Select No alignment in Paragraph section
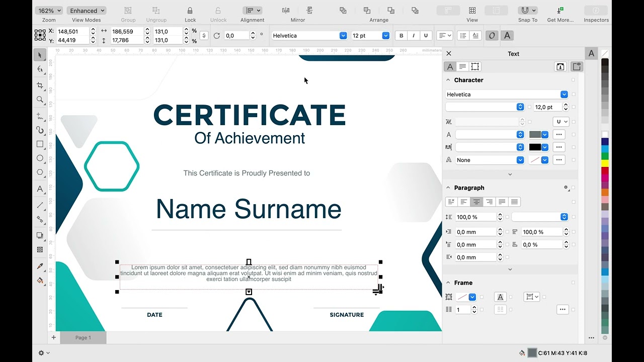This screenshot has width=644, height=362. click(451, 202)
